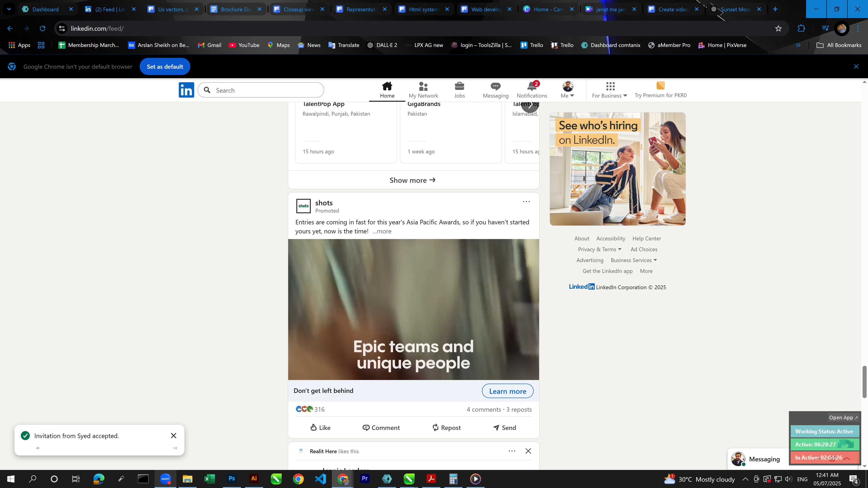This screenshot has height=488, width=868.
Task: Open Premiere Pro from taskbar
Action: 365,479
